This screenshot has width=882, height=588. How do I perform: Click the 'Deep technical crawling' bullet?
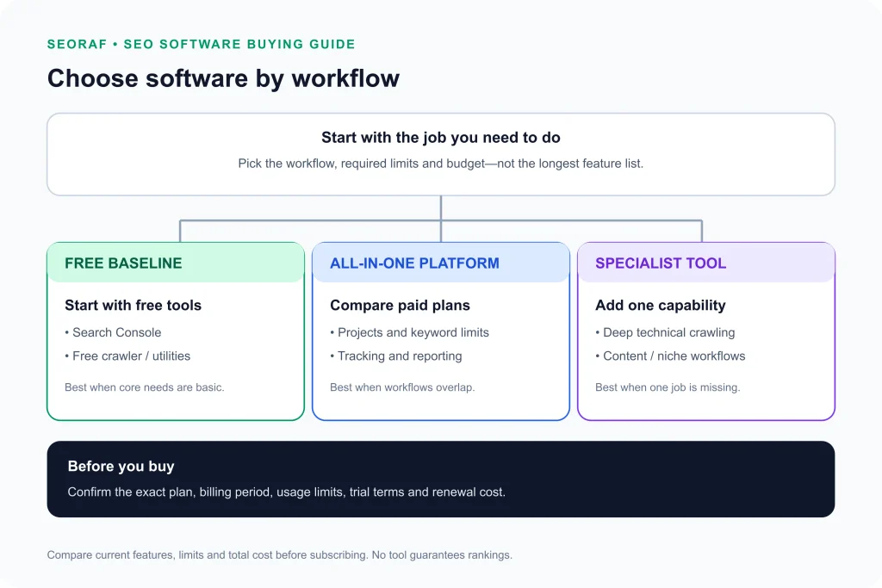coord(665,333)
